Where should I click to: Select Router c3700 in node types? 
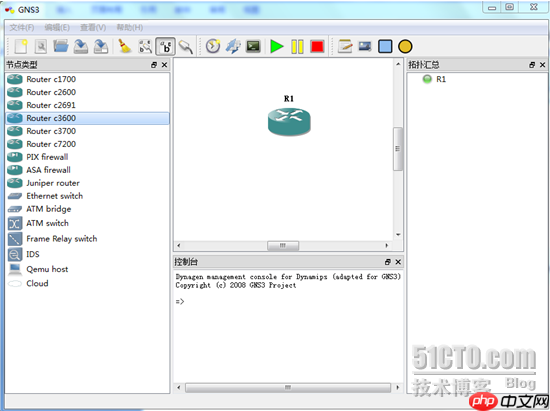pos(87,131)
